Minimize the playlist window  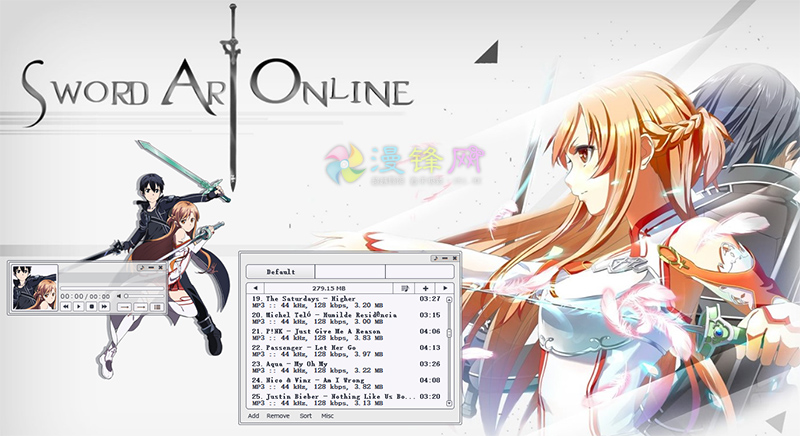pyautogui.click(x=444, y=258)
